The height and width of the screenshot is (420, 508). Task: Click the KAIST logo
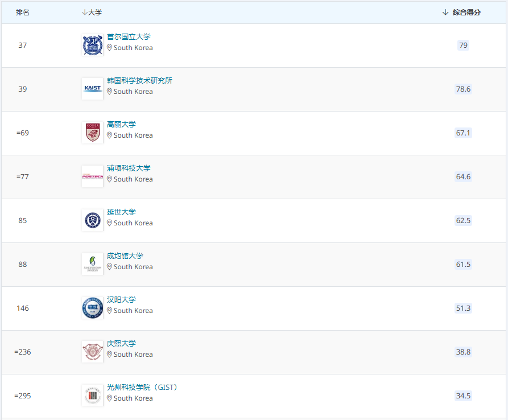pos(92,89)
